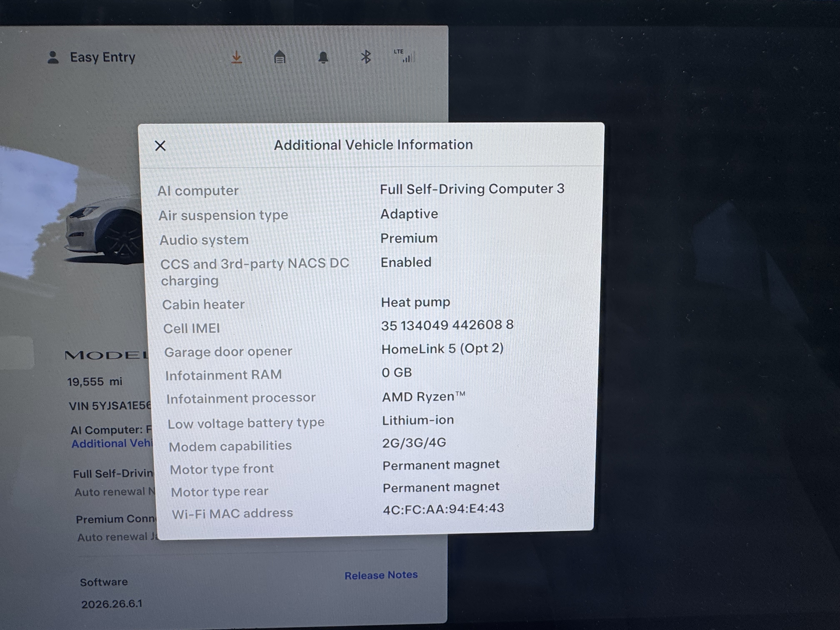Tap the Lithium-ion battery type value

[x=418, y=420]
